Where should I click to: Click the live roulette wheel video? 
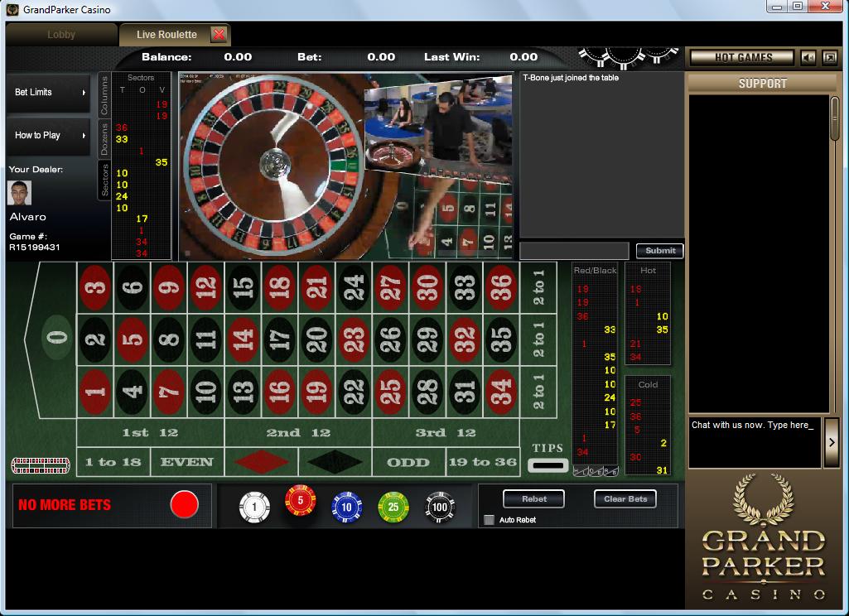click(345, 166)
